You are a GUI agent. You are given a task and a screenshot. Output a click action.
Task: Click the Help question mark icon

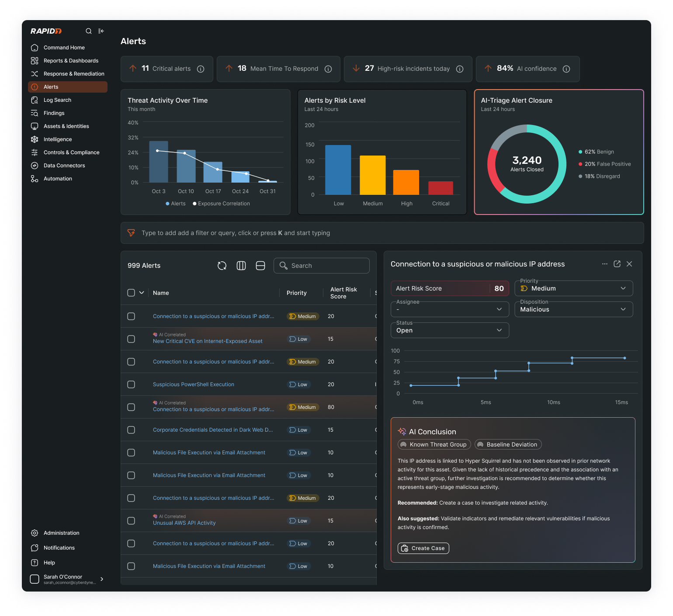tap(35, 563)
